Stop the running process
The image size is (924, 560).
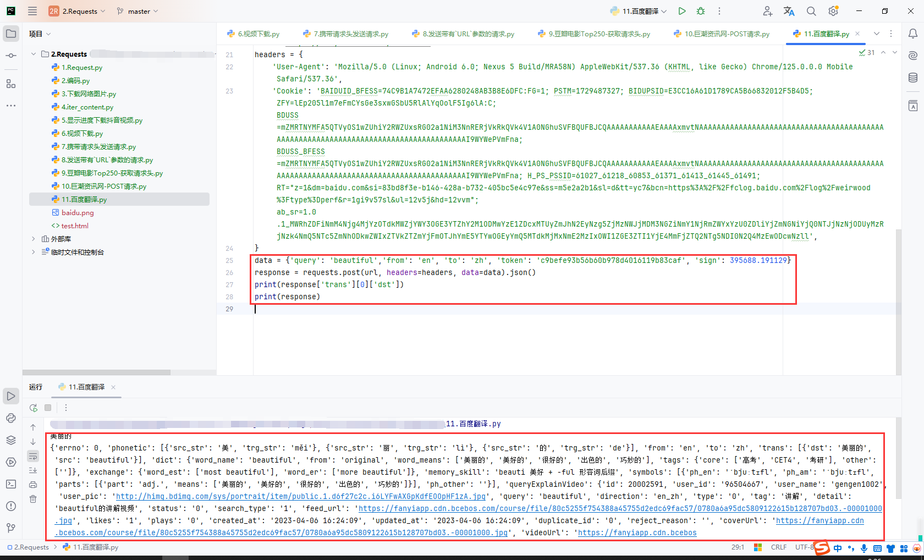[x=48, y=408]
